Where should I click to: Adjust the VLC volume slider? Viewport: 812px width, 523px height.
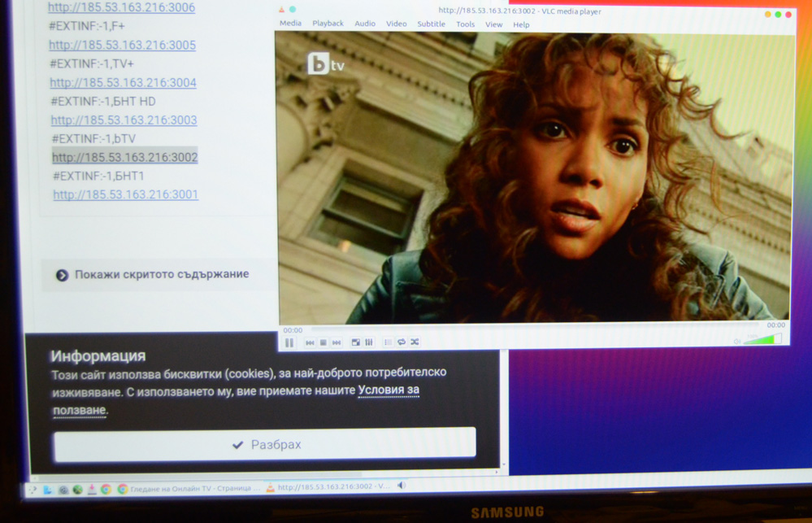click(x=762, y=339)
